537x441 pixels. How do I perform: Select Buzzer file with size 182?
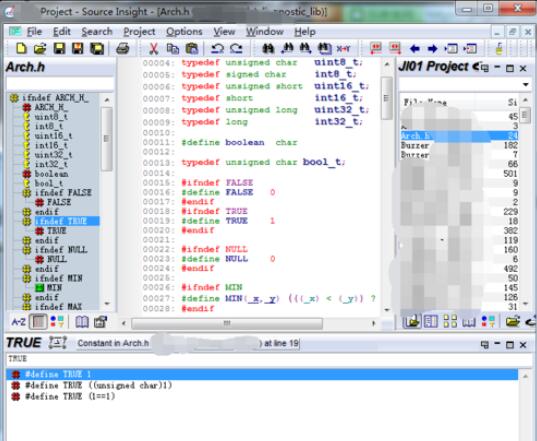click(x=459, y=145)
